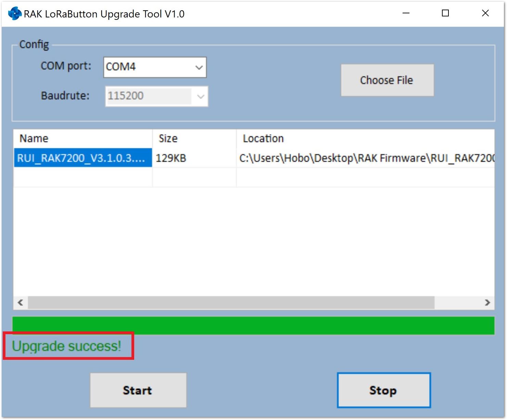Click the Start button

(138, 390)
